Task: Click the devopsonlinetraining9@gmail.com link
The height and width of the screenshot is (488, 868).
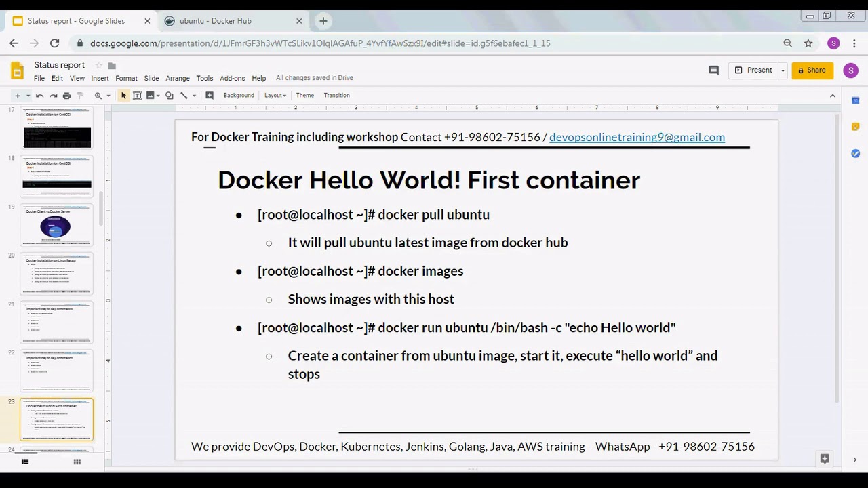Action: [x=637, y=137]
